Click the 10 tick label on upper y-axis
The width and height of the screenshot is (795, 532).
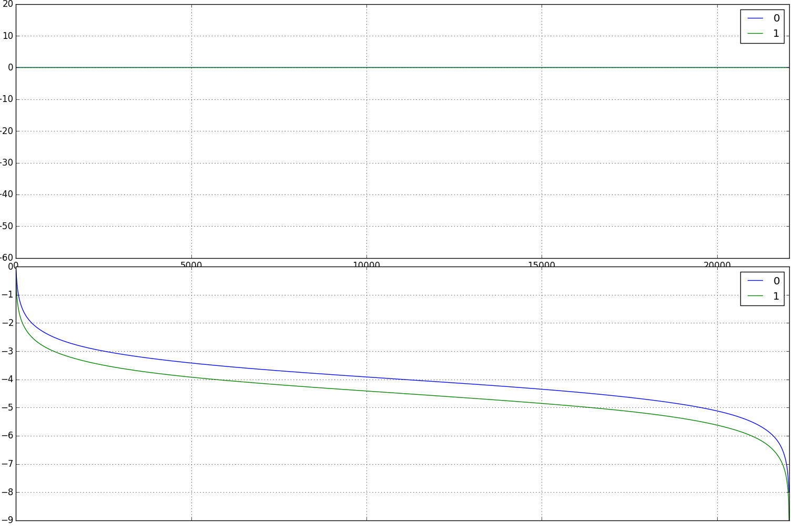pyautogui.click(x=7, y=36)
